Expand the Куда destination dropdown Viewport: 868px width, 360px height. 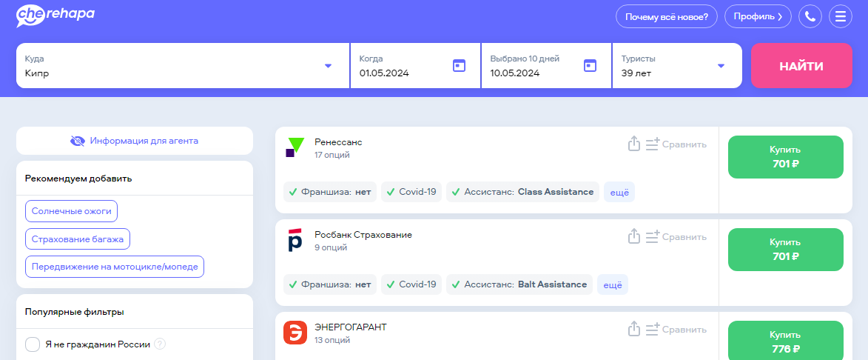pos(328,65)
